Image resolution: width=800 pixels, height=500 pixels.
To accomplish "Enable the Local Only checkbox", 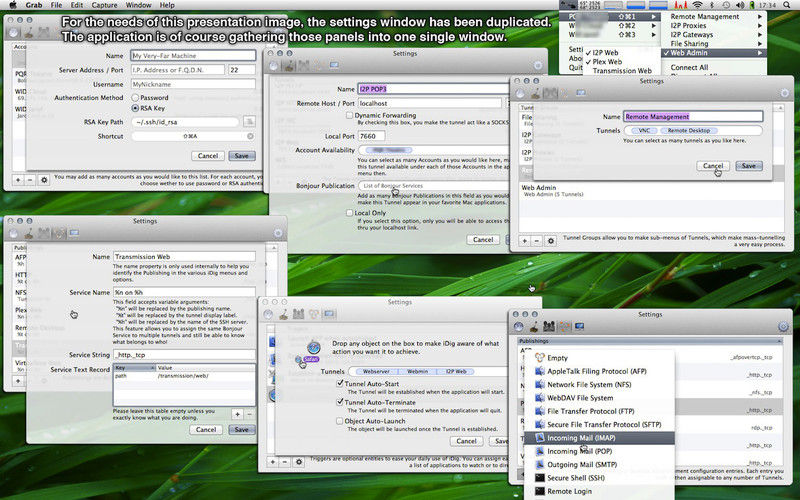I will coord(349,213).
